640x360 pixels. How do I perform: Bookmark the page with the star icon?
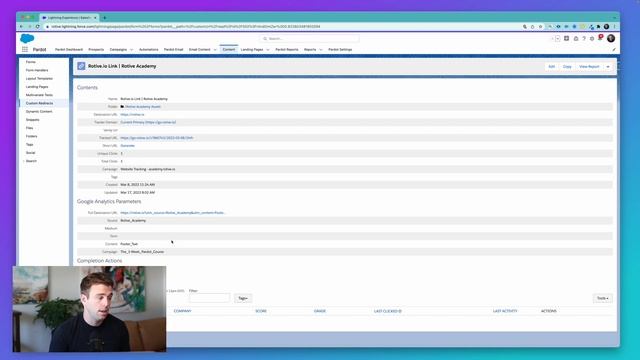click(x=540, y=27)
